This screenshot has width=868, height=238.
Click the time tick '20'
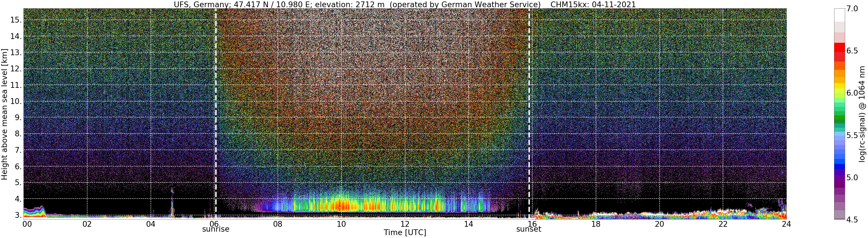pyautogui.click(x=659, y=224)
